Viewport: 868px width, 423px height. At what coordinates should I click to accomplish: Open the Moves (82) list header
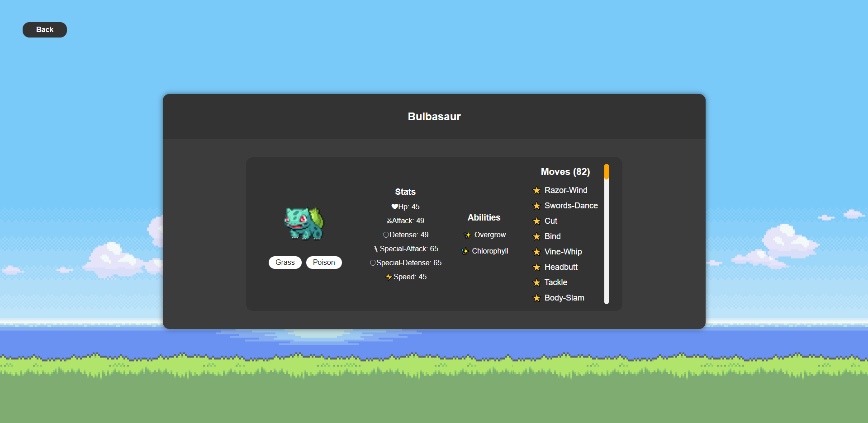[x=565, y=172]
